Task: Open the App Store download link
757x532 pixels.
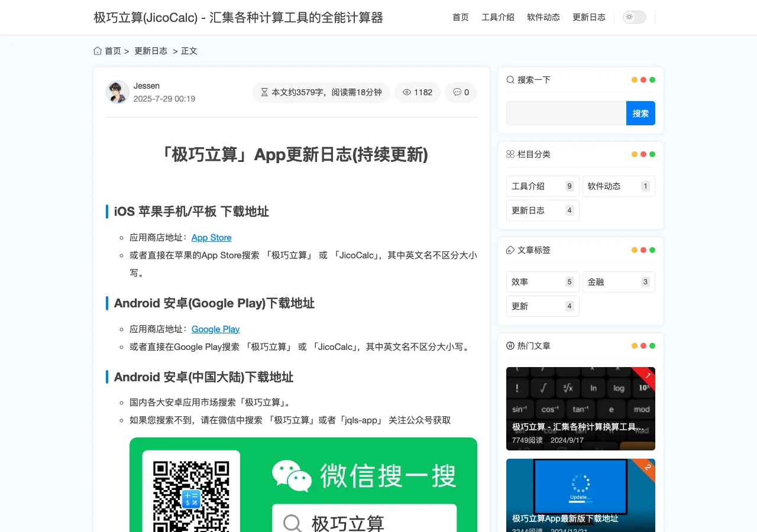Action: click(x=212, y=238)
